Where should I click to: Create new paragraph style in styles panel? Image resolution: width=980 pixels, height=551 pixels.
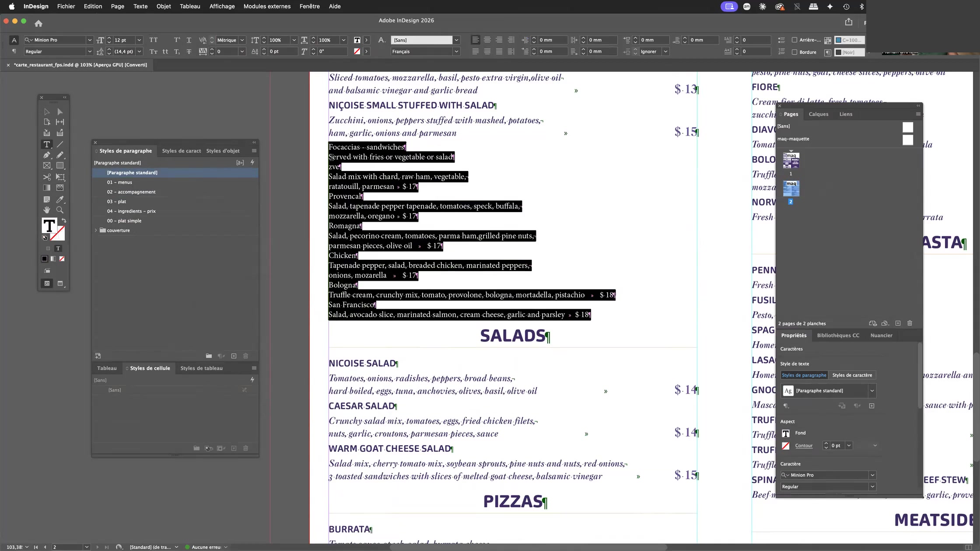[234, 356]
